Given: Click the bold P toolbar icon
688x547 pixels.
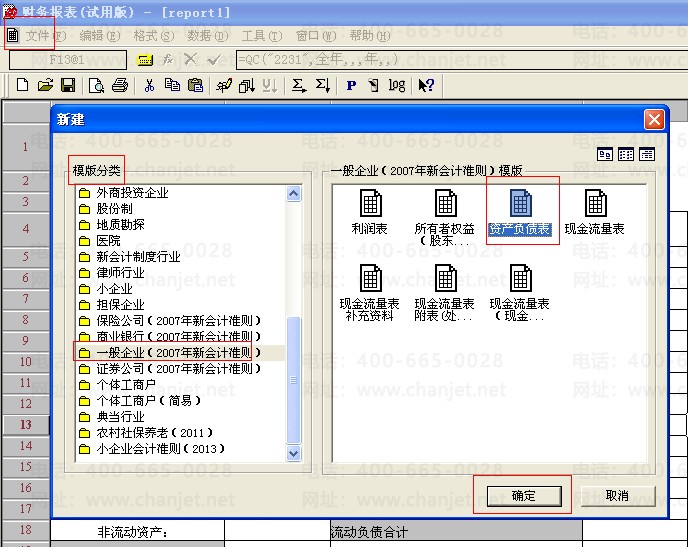Looking at the screenshot, I should tap(351, 85).
